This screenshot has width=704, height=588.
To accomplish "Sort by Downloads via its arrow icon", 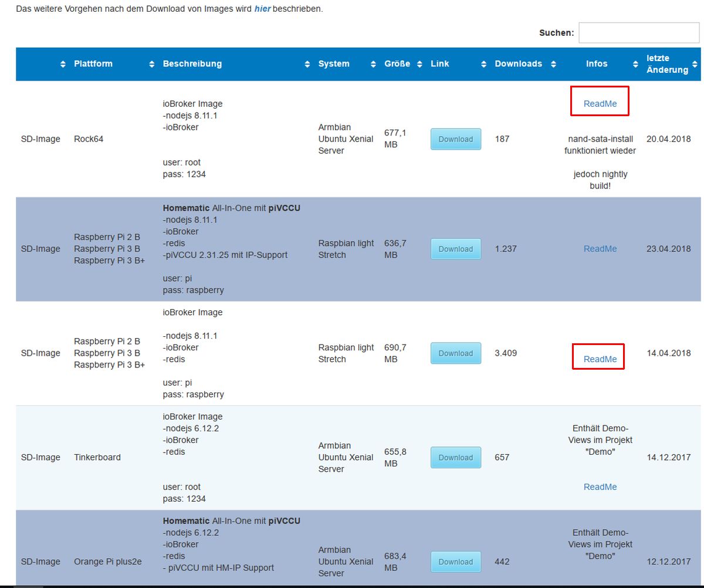I will 553,64.
